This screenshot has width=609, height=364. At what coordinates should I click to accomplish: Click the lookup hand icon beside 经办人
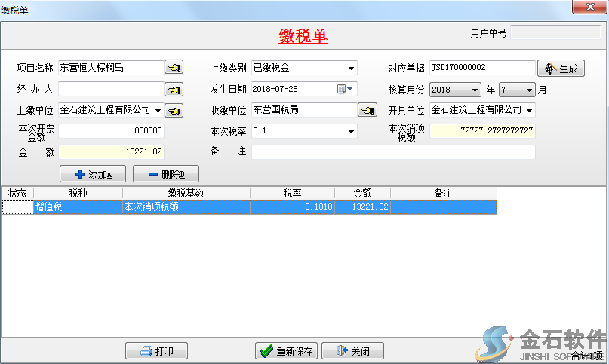click(x=174, y=90)
